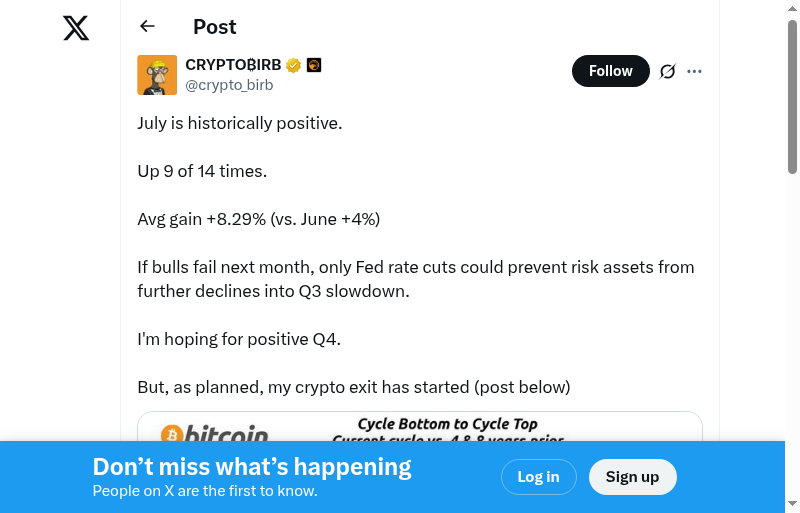
Task: Go back using the arrow icon
Action: (x=148, y=27)
